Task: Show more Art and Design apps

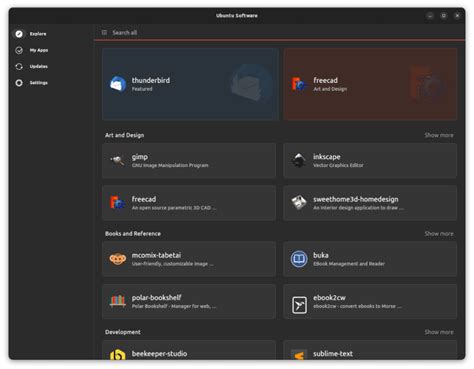Action: tap(439, 135)
